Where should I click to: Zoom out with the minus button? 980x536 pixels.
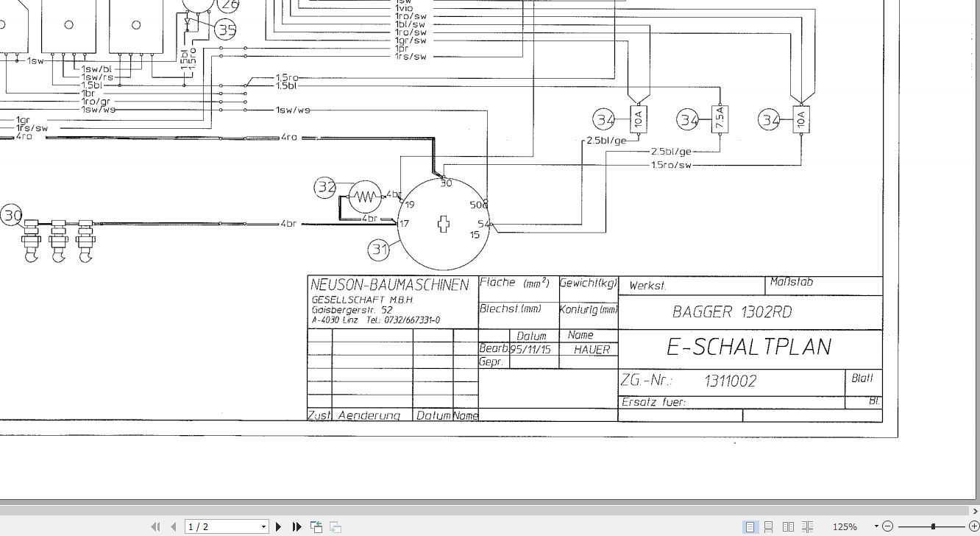tap(887, 526)
